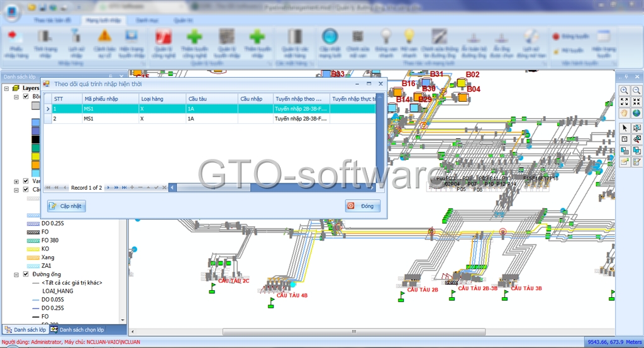The height and width of the screenshot is (348, 644).
Task: Click the red circle ribbon icon
Action: pyautogui.click(x=556, y=36)
